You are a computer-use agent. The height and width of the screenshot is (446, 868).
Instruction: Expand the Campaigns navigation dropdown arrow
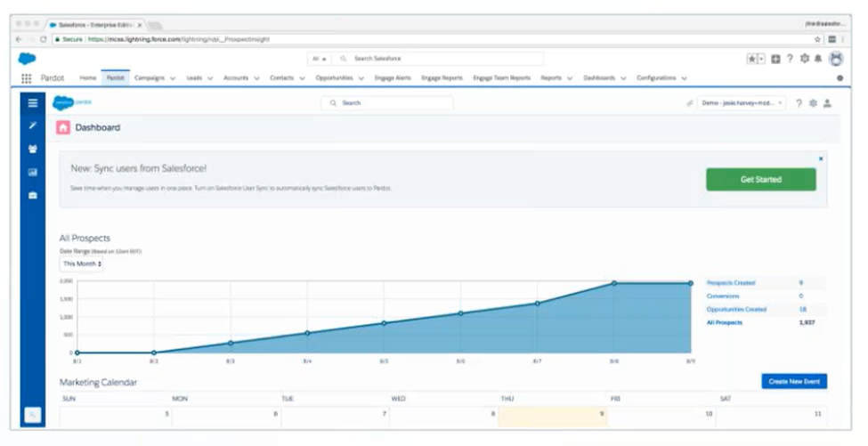(x=173, y=78)
